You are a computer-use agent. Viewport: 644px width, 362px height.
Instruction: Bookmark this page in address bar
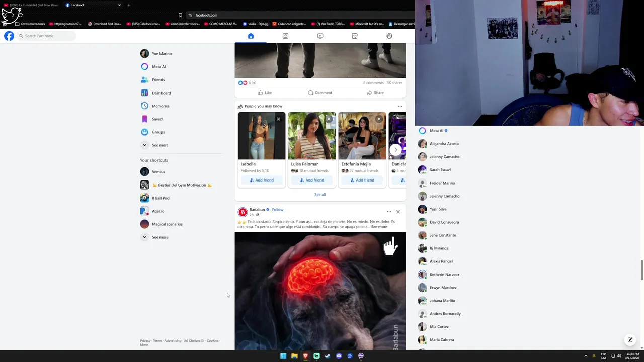click(180, 15)
